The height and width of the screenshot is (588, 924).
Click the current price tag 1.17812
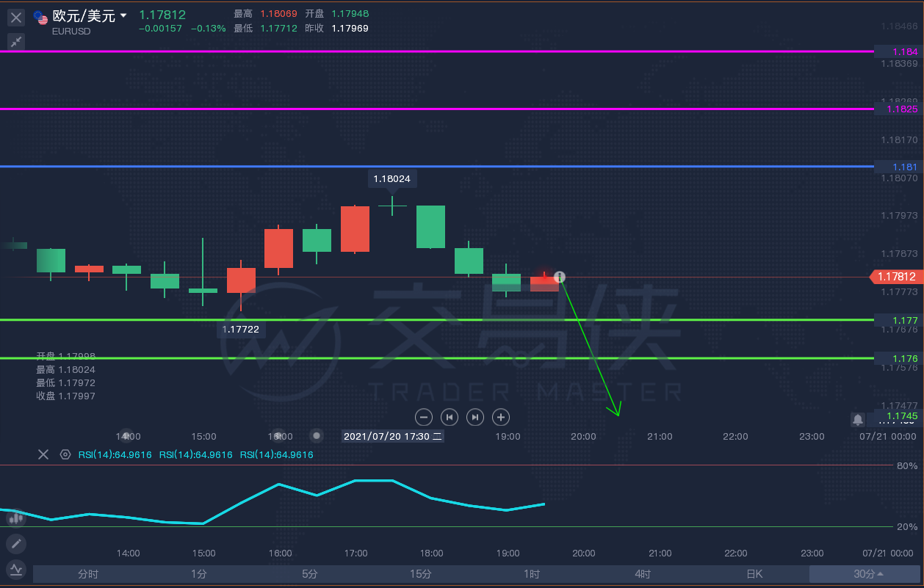(x=895, y=277)
